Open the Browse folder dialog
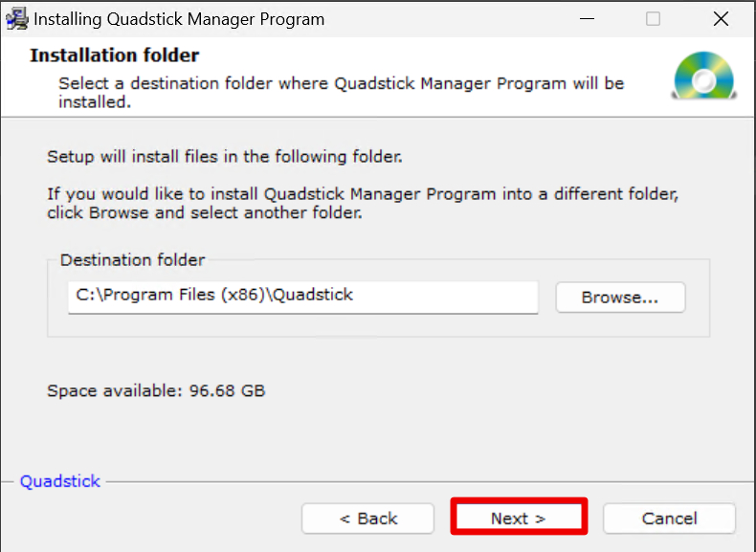Image resolution: width=756 pixels, height=552 pixels. (x=620, y=298)
